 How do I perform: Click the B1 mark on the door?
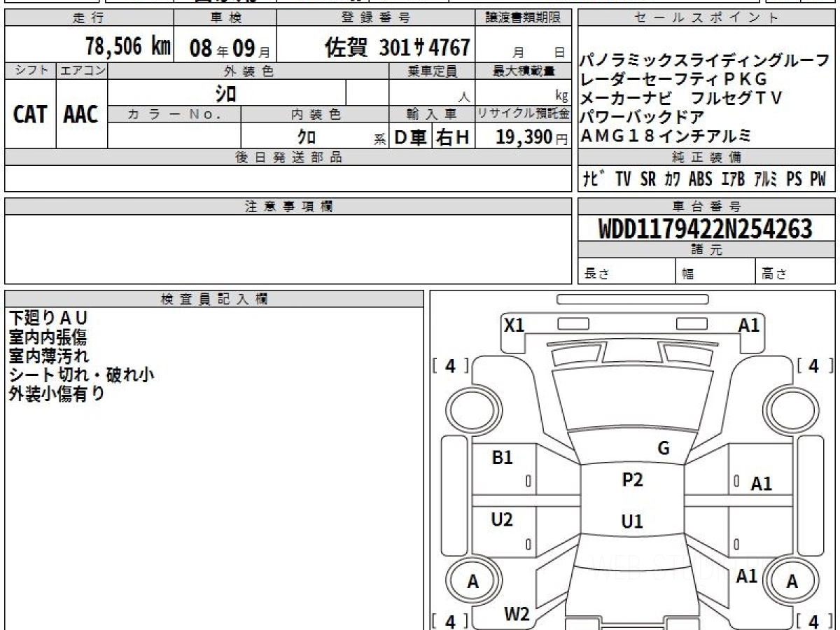pos(503,458)
